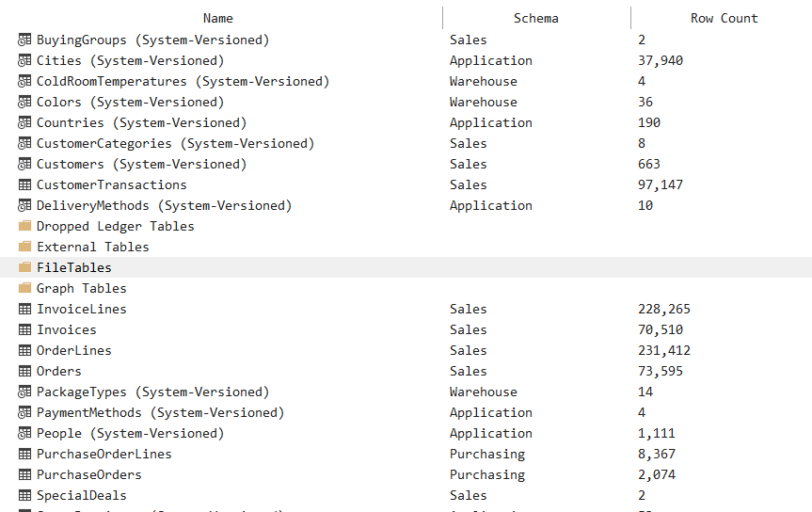
Task: Click the People system-versioned table icon
Action: tap(24, 433)
